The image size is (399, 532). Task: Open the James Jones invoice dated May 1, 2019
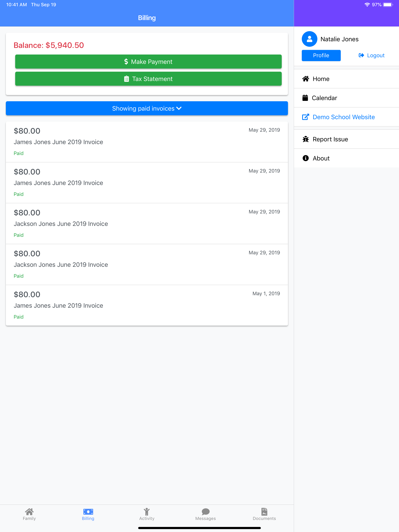147,305
